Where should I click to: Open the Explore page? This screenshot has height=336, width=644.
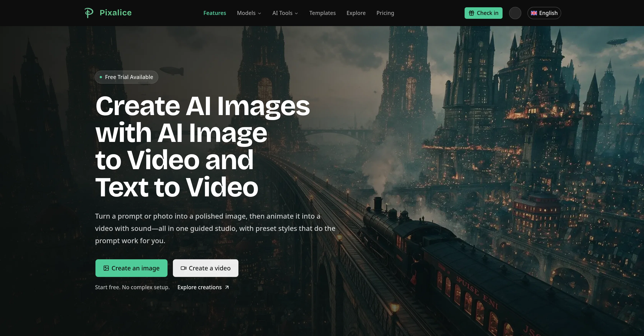356,13
